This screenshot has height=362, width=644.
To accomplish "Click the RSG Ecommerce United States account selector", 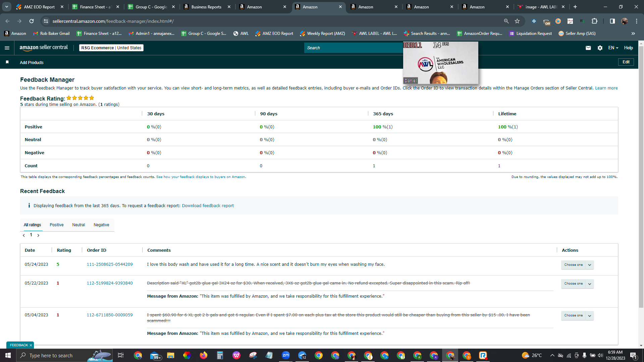I will click(111, 48).
